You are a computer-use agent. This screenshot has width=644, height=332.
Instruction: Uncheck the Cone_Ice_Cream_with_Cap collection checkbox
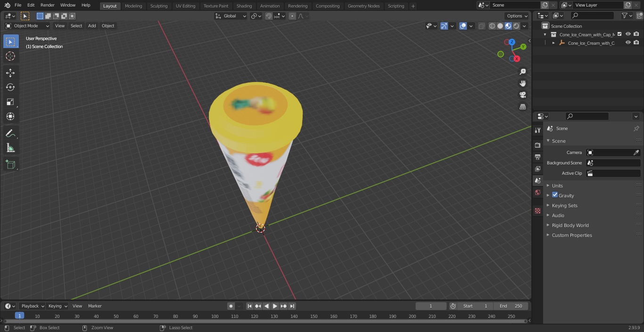[x=619, y=34]
